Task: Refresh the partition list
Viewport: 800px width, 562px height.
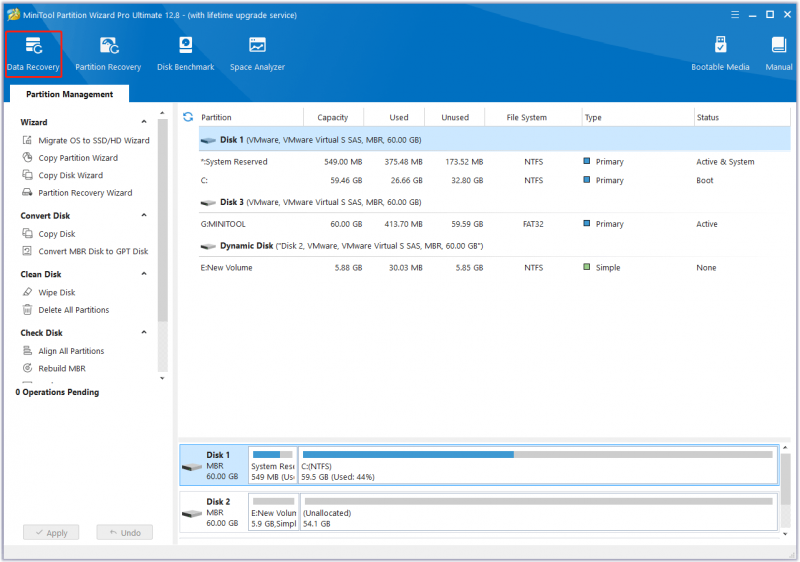Action: pos(188,117)
